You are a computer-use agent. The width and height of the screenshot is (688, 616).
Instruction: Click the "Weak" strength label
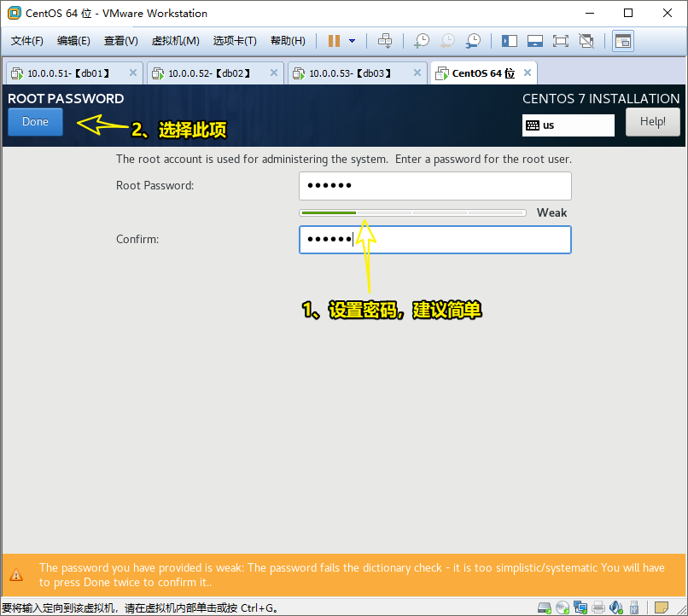(x=551, y=213)
